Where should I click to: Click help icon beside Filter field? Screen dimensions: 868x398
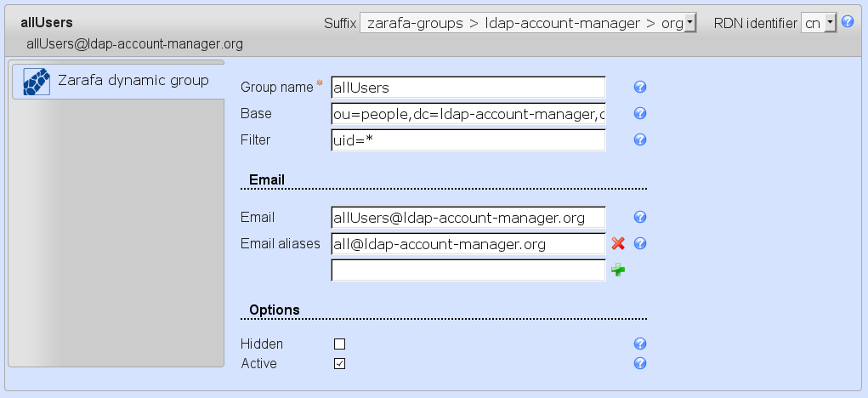pos(641,140)
